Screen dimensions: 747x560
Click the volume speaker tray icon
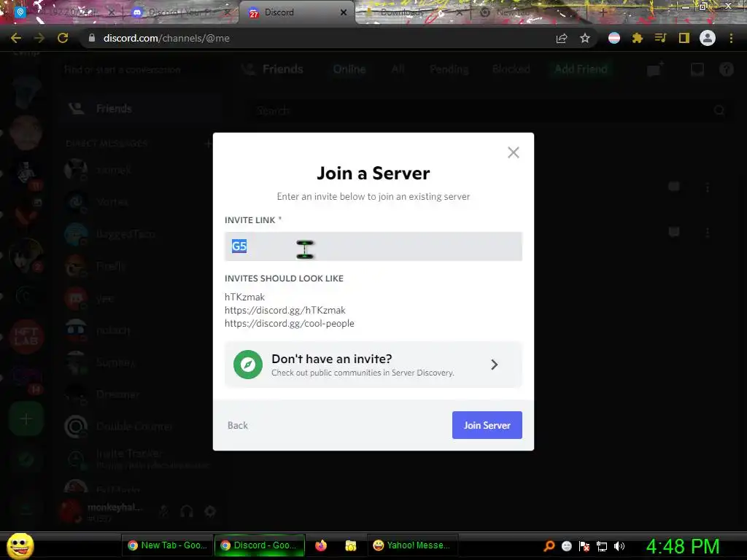pyautogui.click(x=619, y=546)
